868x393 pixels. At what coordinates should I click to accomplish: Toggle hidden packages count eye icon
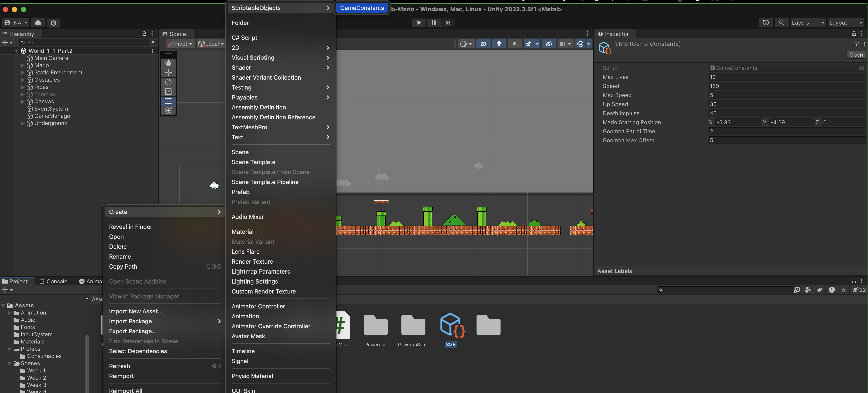click(x=859, y=290)
